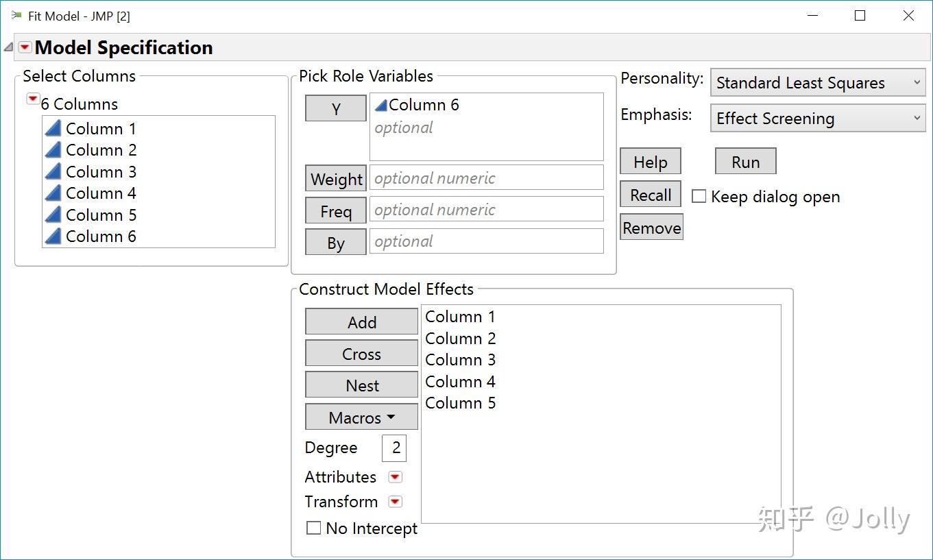Viewport: 933px width, 560px height.
Task: Click the red triangle beside Model Specification
Action: pos(25,47)
